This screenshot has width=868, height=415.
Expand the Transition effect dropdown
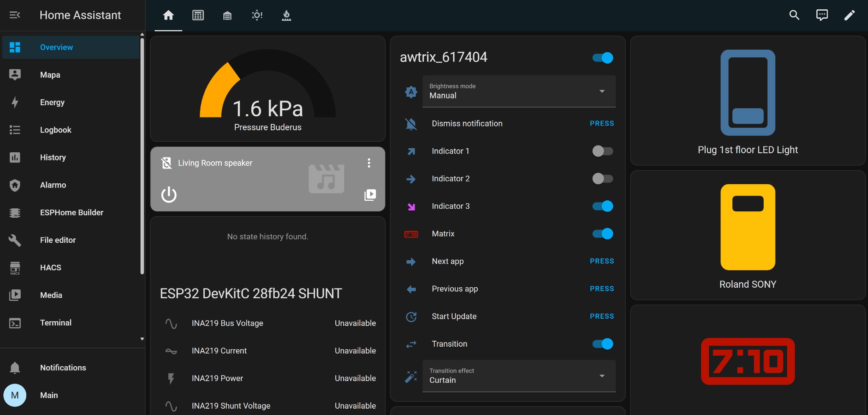pyautogui.click(x=519, y=376)
